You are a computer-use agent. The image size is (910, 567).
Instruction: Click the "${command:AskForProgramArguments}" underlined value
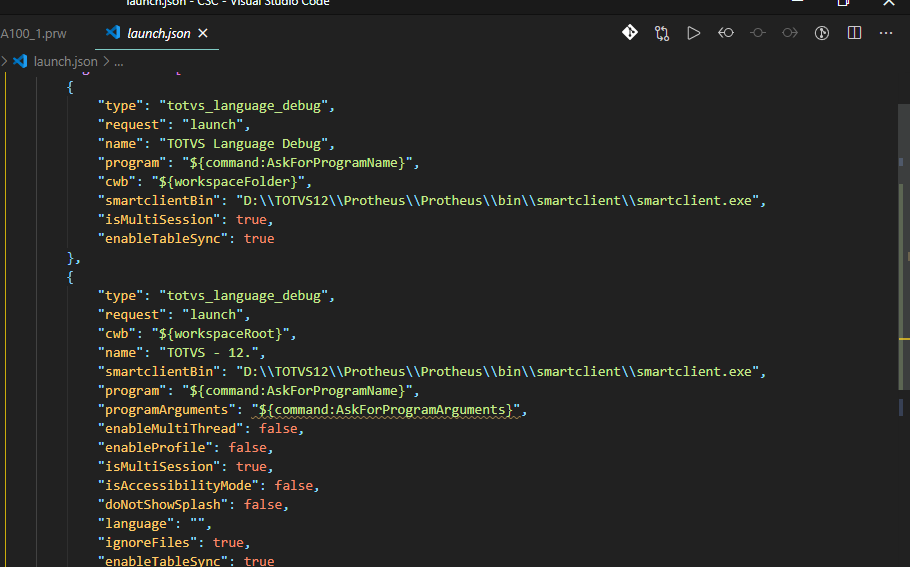(x=385, y=410)
